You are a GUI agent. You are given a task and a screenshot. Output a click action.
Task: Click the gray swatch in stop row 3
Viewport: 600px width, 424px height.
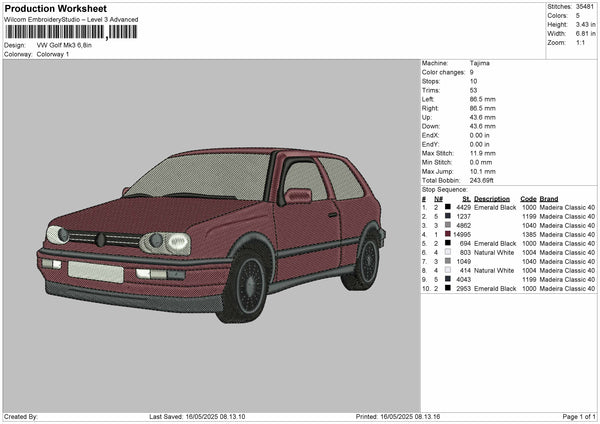click(448, 225)
